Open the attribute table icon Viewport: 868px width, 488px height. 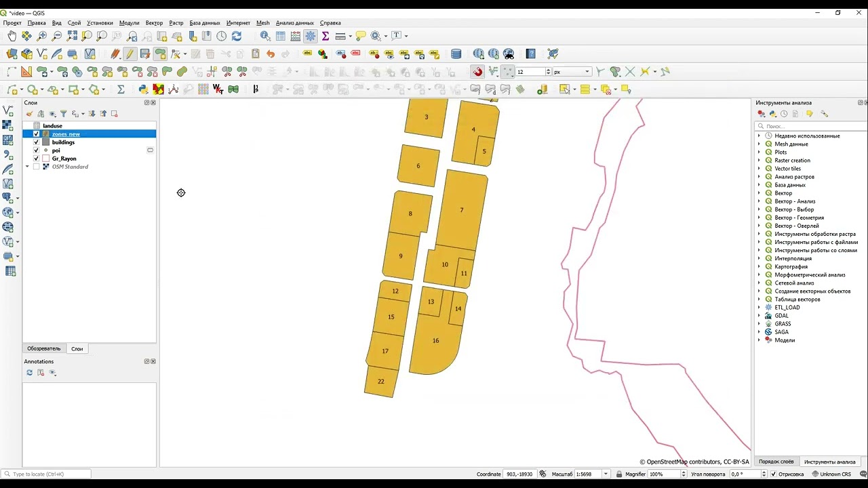[281, 36]
